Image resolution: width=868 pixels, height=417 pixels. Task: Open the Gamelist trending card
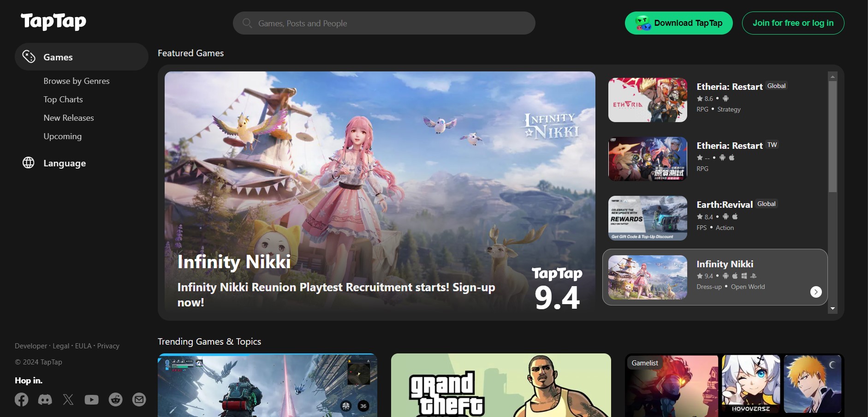click(735, 385)
